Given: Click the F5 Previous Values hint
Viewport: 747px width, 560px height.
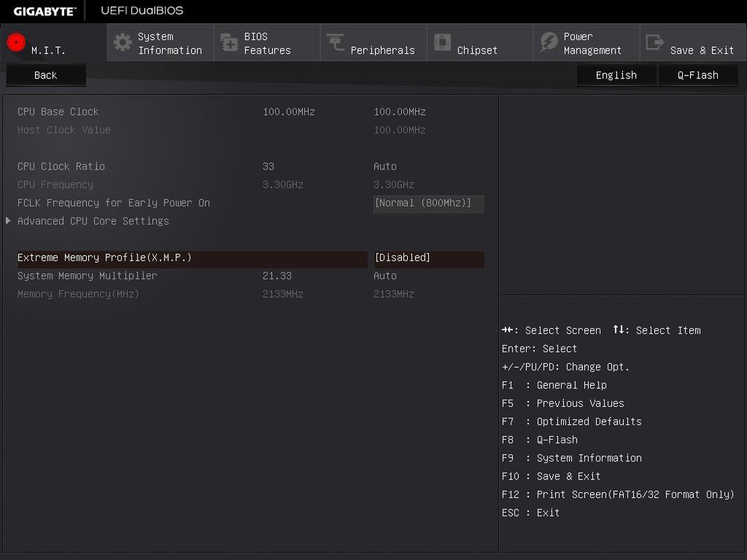Looking at the screenshot, I should click(563, 403).
